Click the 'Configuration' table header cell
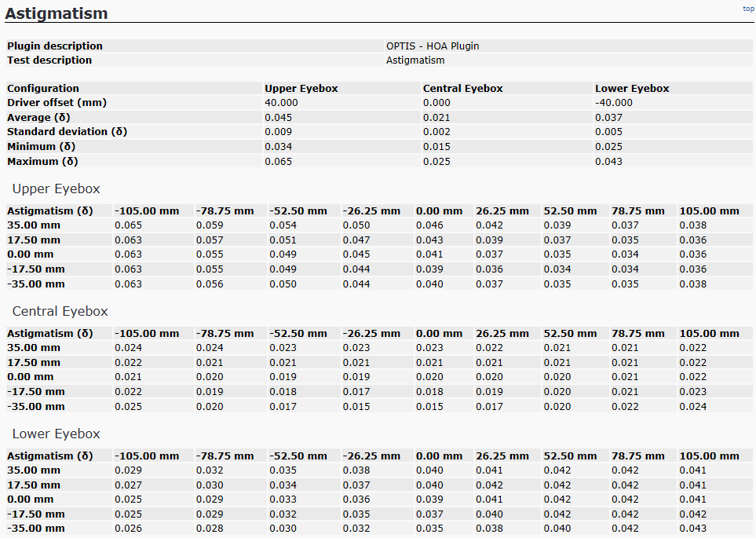Screen dimensions: 756x538 click(43, 89)
